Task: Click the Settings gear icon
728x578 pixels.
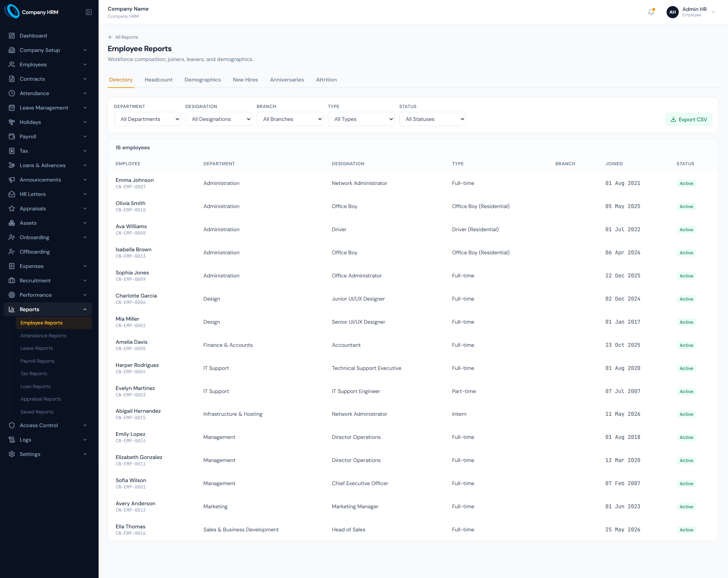Action: (x=12, y=454)
